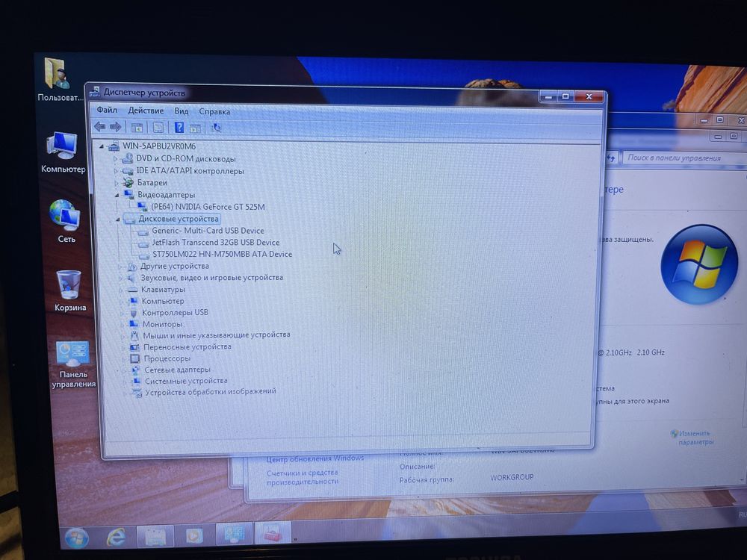Screen dimensions: 747x560
Task: Open the Вид menu
Action: pos(181,111)
